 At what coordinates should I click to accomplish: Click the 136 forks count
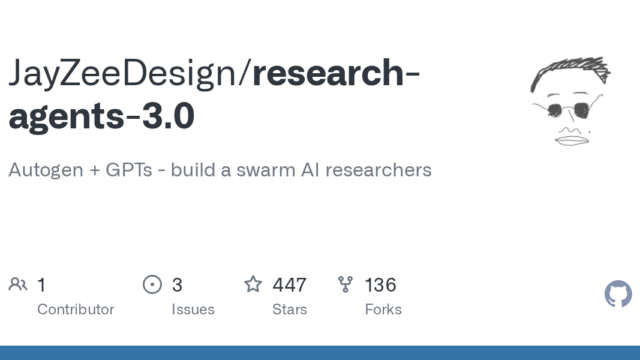[x=380, y=285]
